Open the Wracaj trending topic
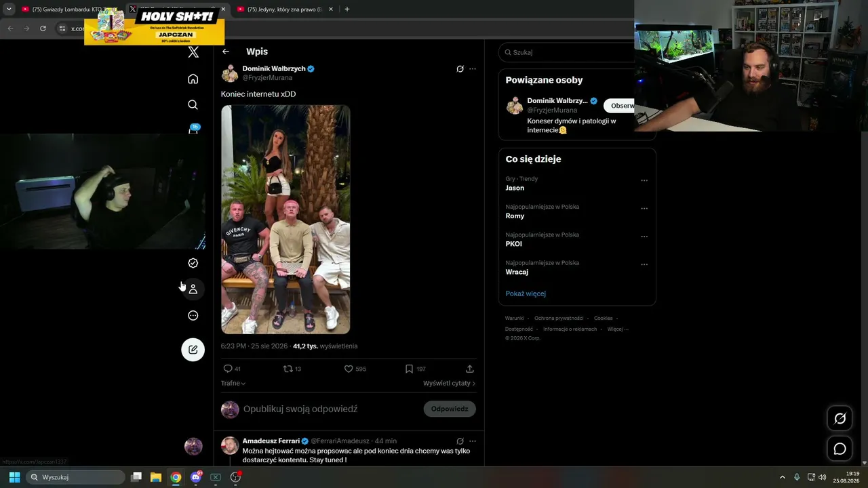Viewport: 868px width, 488px height. coord(517,272)
